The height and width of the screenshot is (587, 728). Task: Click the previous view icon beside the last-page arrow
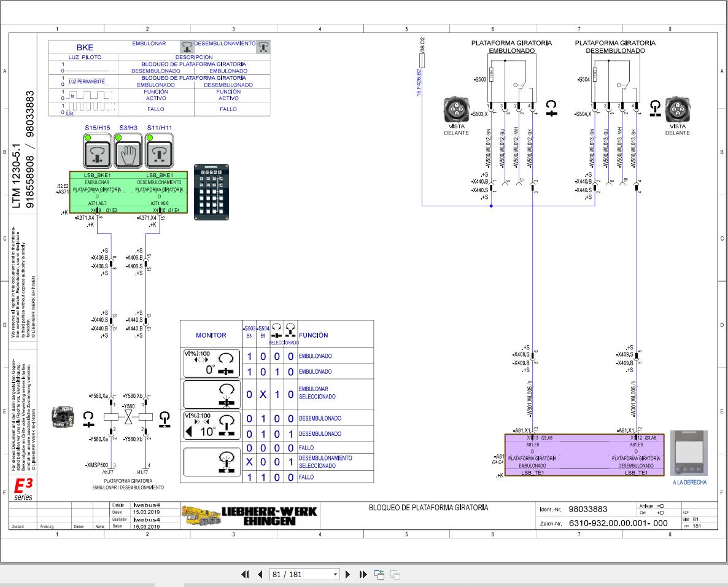pos(379,575)
